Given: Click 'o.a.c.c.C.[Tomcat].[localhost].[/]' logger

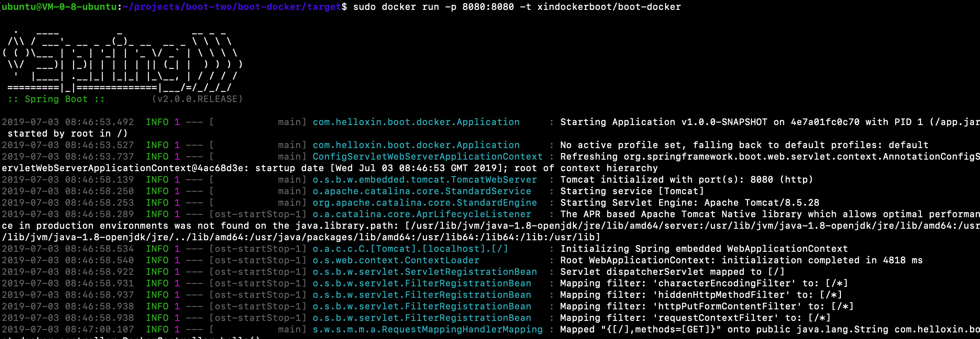Looking at the screenshot, I should tap(411, 249).
